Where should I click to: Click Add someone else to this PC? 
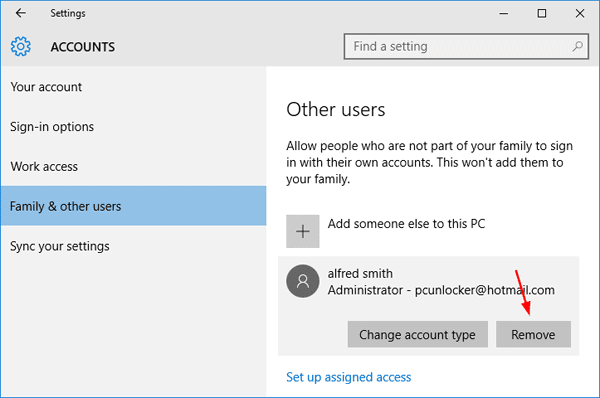tap(406, 223)
